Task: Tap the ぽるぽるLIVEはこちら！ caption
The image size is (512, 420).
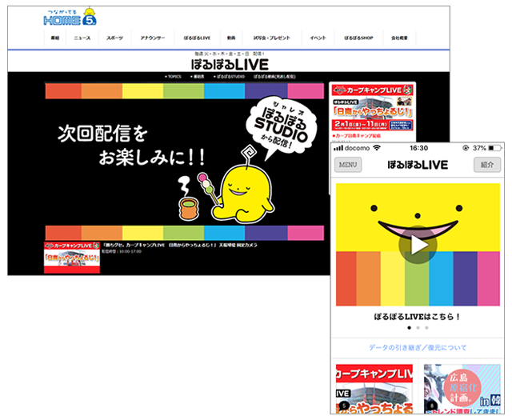Action: [x=418, y=317]
